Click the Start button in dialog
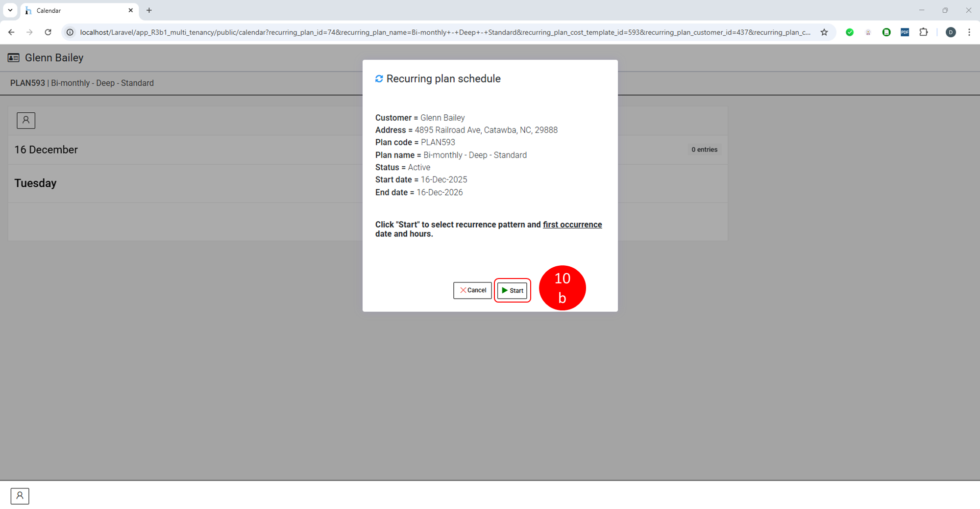Screen dimensions: 980x509 512,290
